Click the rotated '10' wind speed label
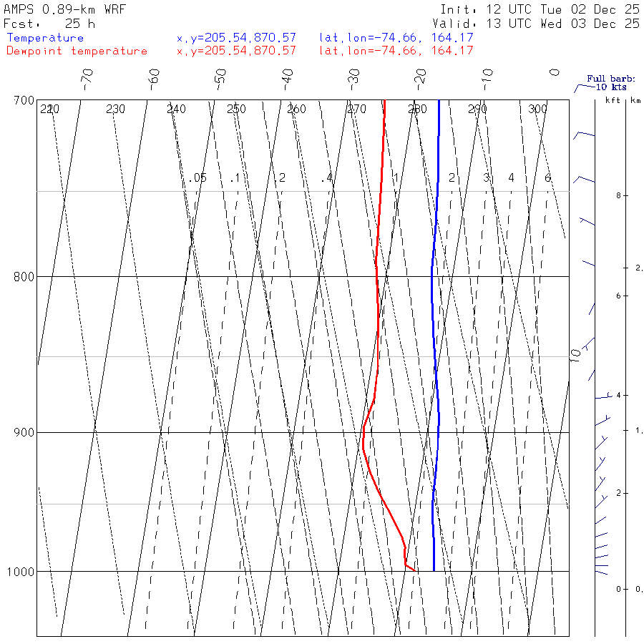Screen dimensions: 644x644 coord(575,355)
